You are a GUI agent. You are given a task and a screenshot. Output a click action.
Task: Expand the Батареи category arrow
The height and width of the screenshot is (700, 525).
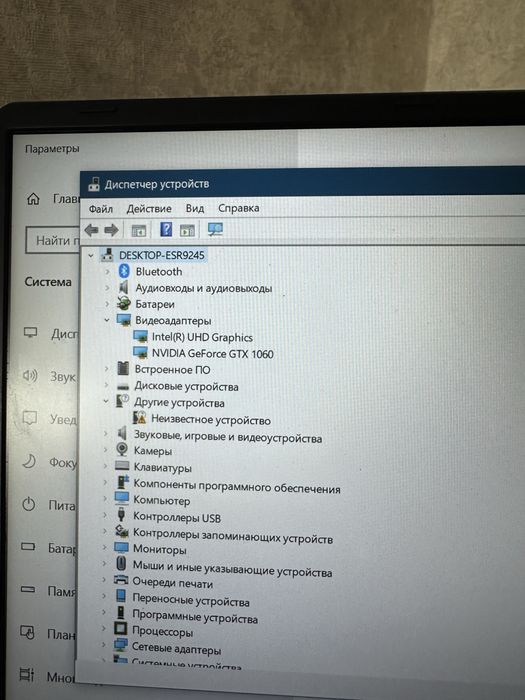pos(107,304)
